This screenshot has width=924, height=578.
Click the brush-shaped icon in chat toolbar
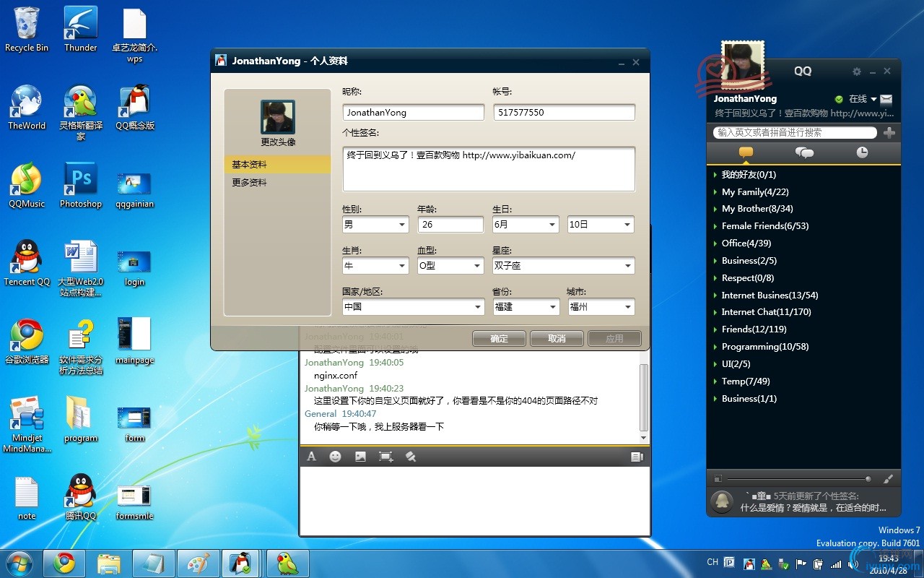[x=410, y=456]
